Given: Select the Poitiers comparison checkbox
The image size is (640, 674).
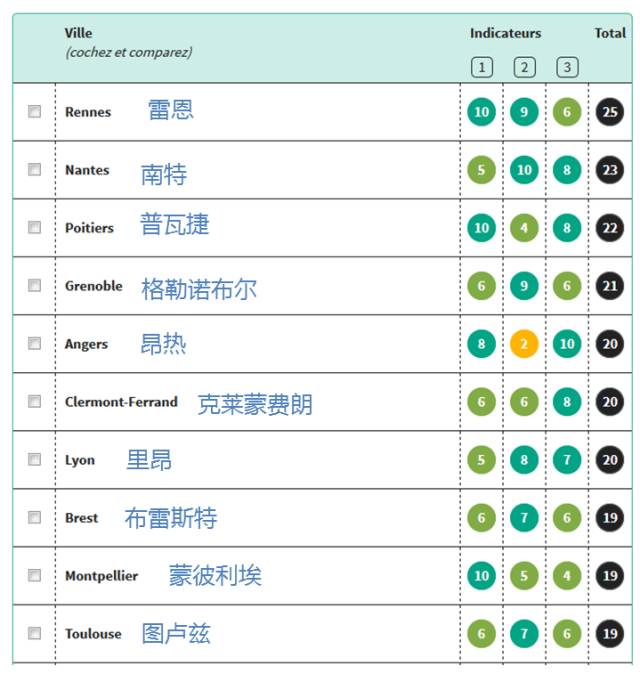Looking at the screenshot, I should coord(34,227).
